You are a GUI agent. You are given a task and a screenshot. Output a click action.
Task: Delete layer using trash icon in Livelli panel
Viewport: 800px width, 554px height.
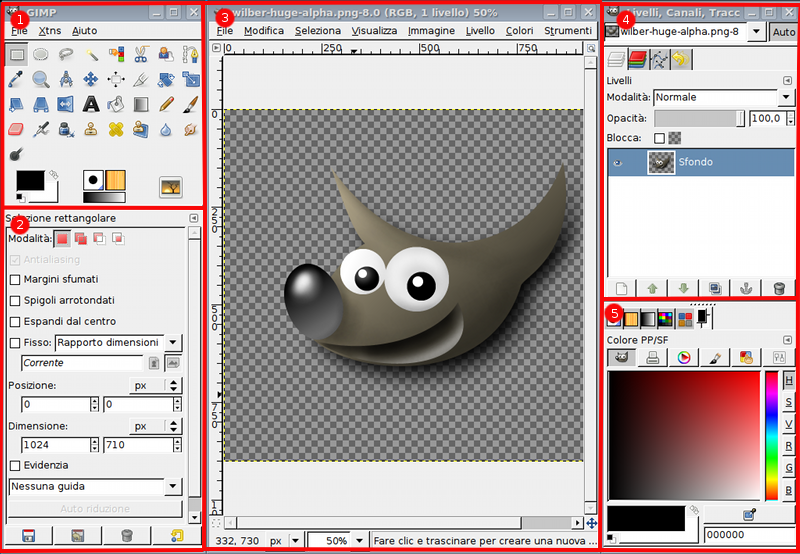coord(779,288)
